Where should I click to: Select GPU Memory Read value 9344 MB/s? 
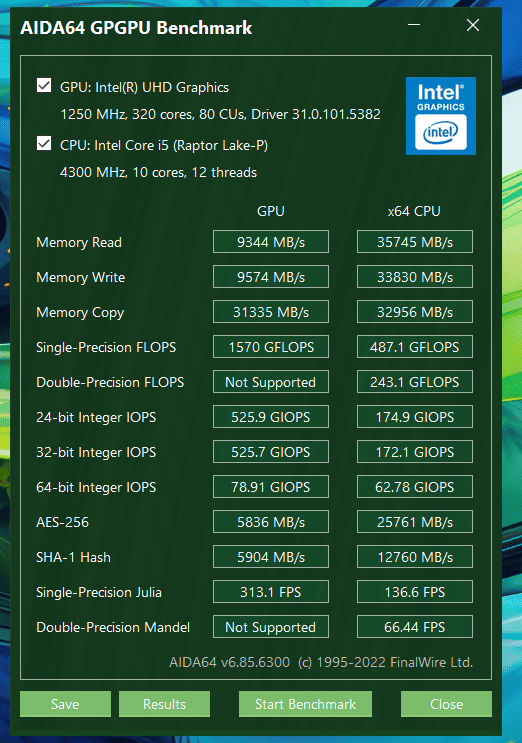(271, 242)
